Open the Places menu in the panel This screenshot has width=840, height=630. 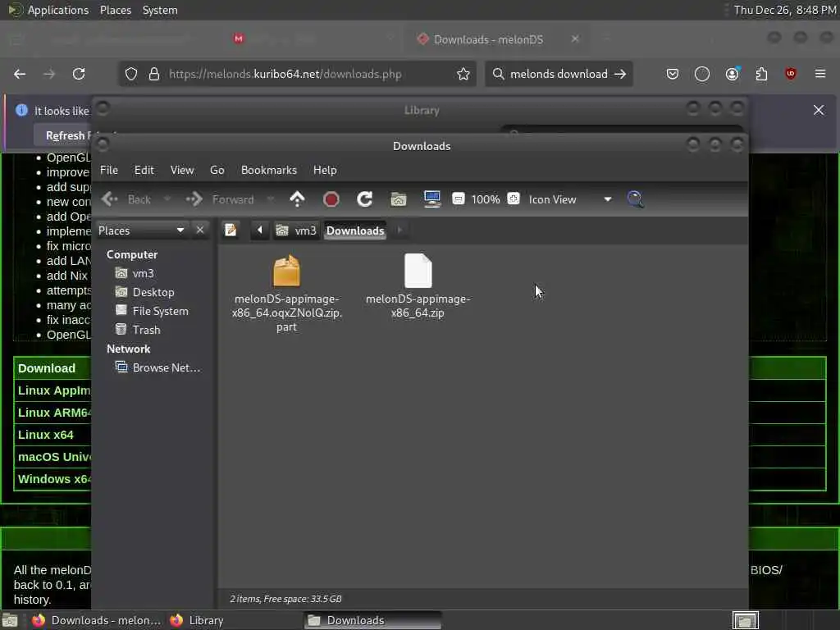pos(116,10)
